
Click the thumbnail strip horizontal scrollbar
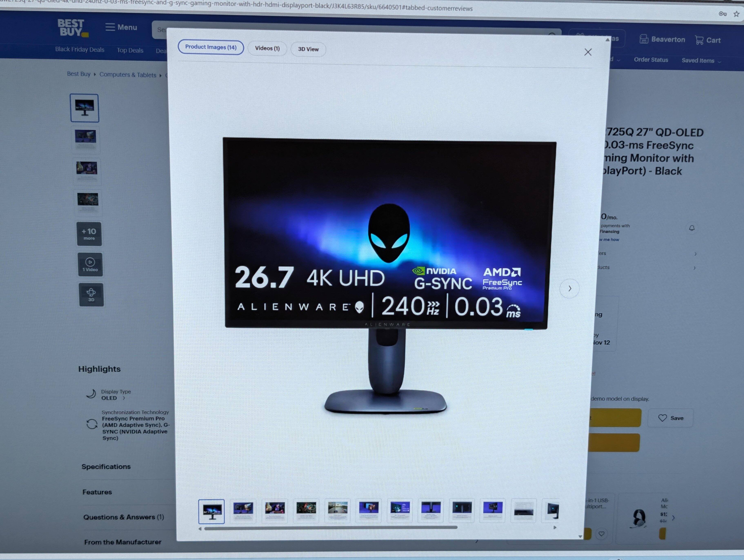pyautogui.click(x=330, y=527)
